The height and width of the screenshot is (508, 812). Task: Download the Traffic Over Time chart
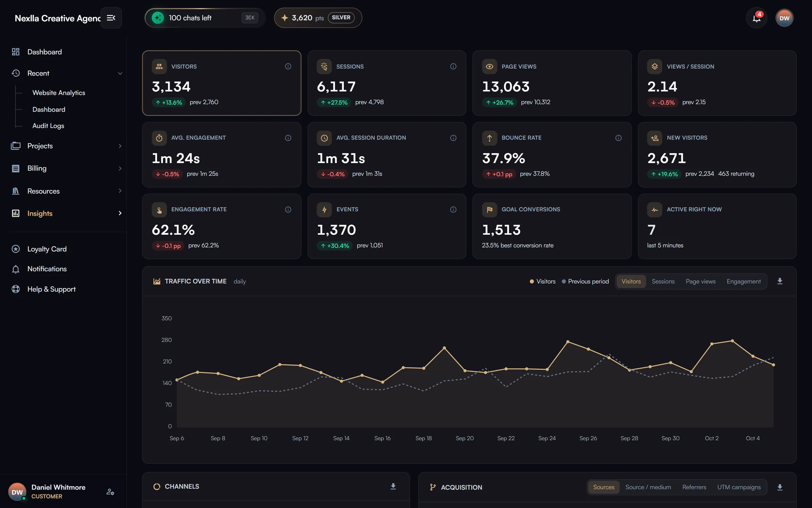(x=780, y=281)
